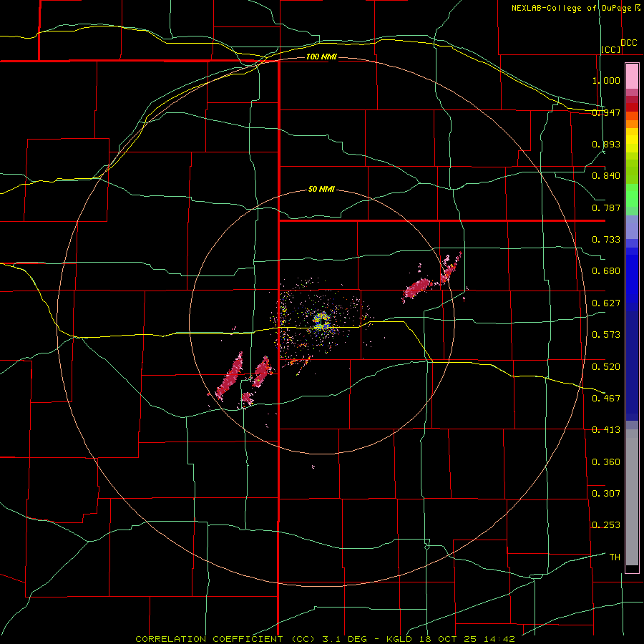Click the 0.840 scale value
The height and width of the screenshot is (644, 644).
point(606,176)
